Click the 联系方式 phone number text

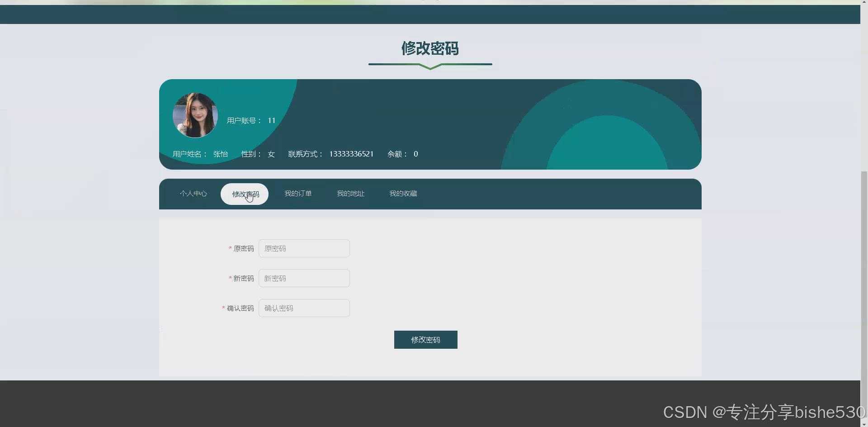pyautogui.click(x=351, y=154)
